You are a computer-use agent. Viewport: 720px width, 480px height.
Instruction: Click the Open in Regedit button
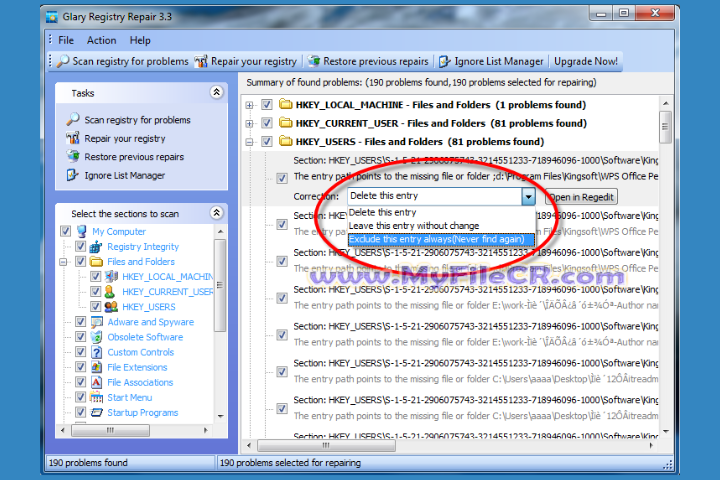point(582,197)
